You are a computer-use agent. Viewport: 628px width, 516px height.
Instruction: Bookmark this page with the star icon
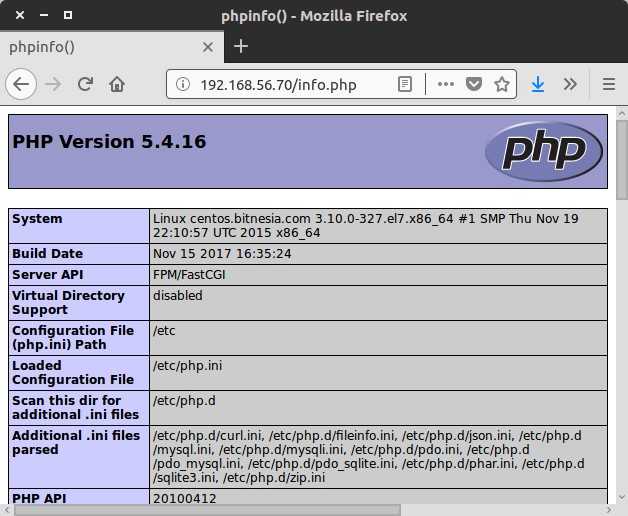tap(501, 84)
